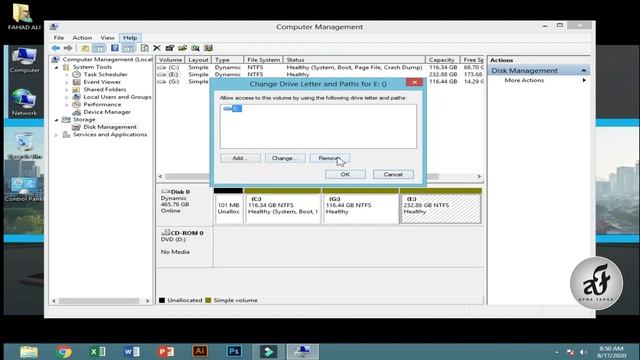Click the Capacity column header

[x=442, y=60]
